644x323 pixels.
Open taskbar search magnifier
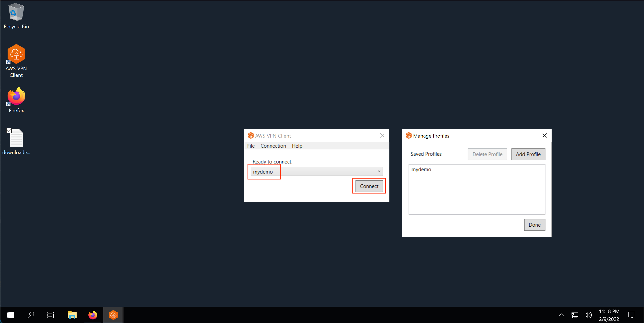[x=30, y=315]
